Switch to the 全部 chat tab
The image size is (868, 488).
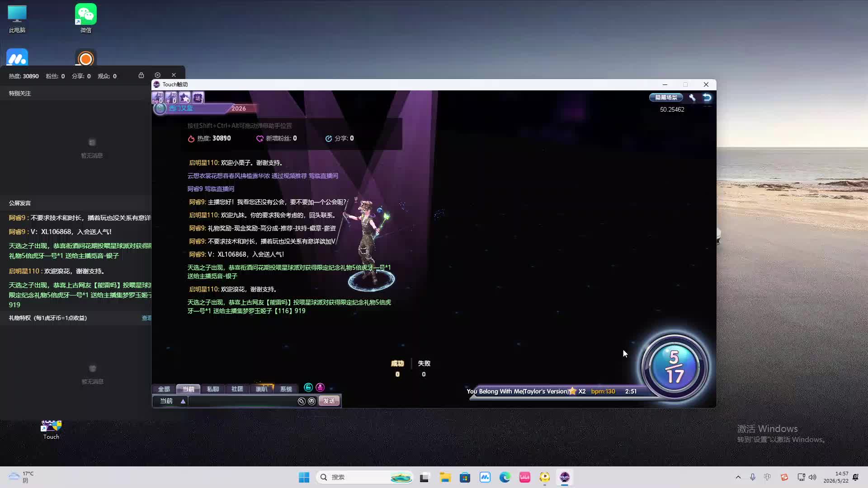(164, 389)
